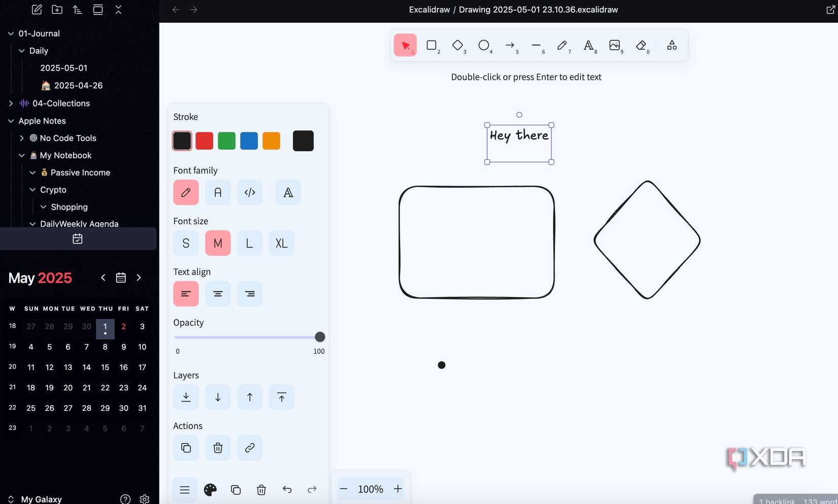Go to next month in the calendar
Image resolution: width=838 pixels, height=504 pixels.
point(139,278)
